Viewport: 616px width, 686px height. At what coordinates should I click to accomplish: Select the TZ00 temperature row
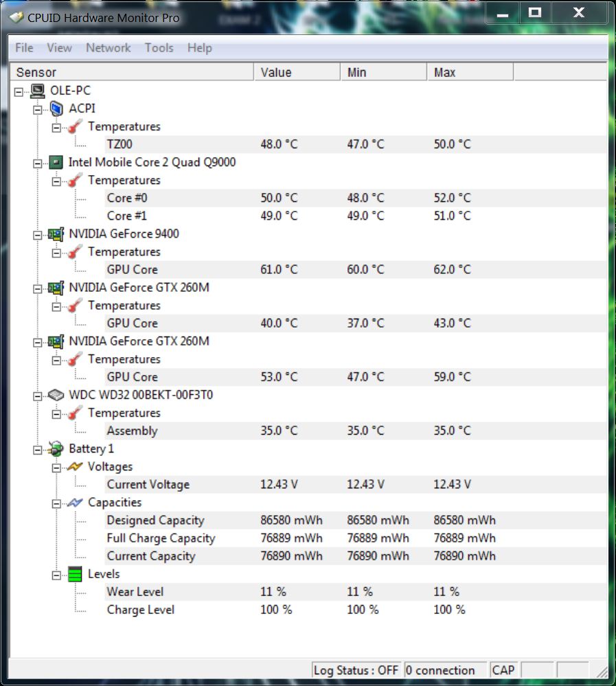tap(355, 144)
